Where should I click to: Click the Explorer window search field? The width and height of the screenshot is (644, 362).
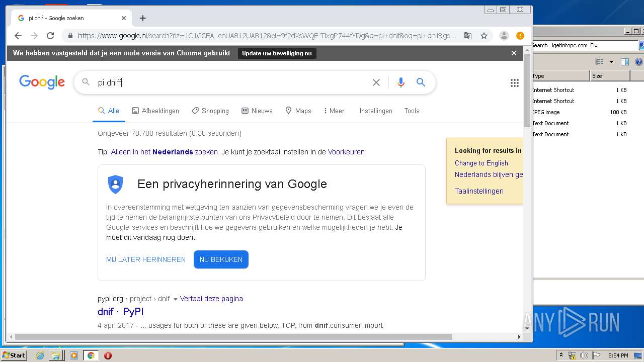click(x=585, y=45)
